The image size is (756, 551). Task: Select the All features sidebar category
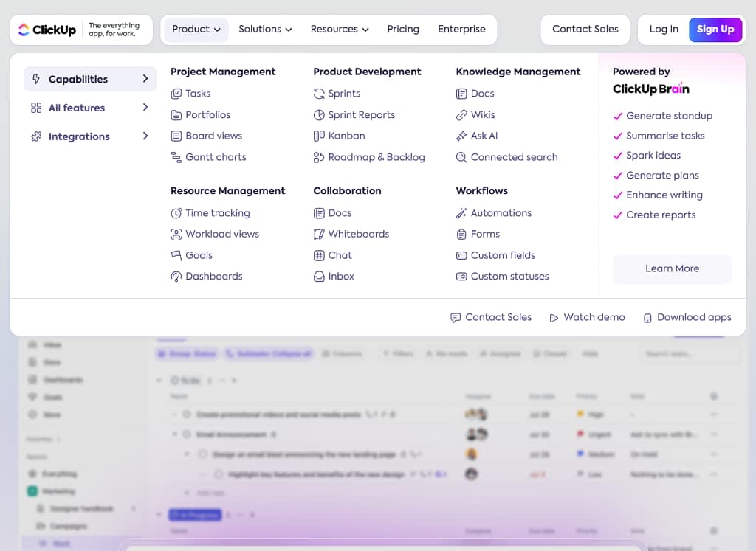click(90, 108)
